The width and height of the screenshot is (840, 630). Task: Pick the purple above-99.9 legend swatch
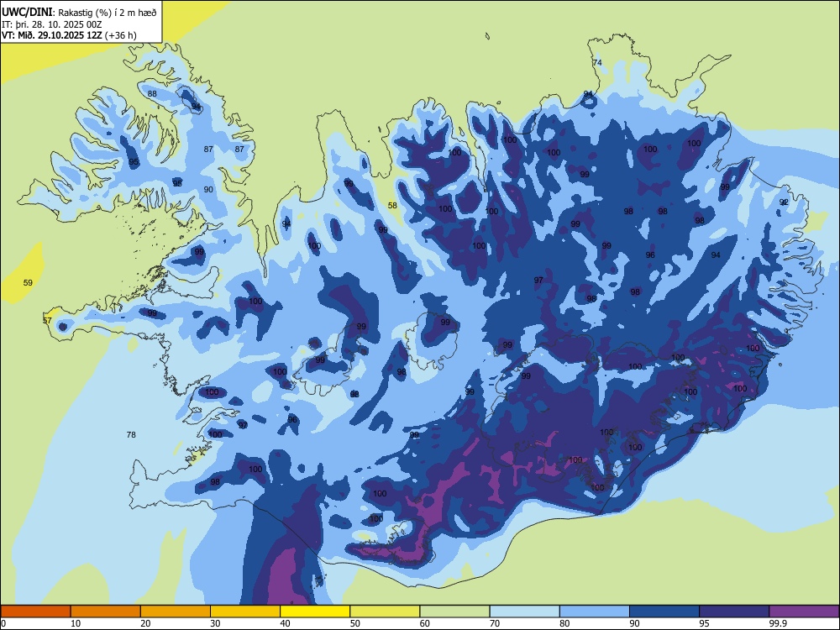click(804, 612)
